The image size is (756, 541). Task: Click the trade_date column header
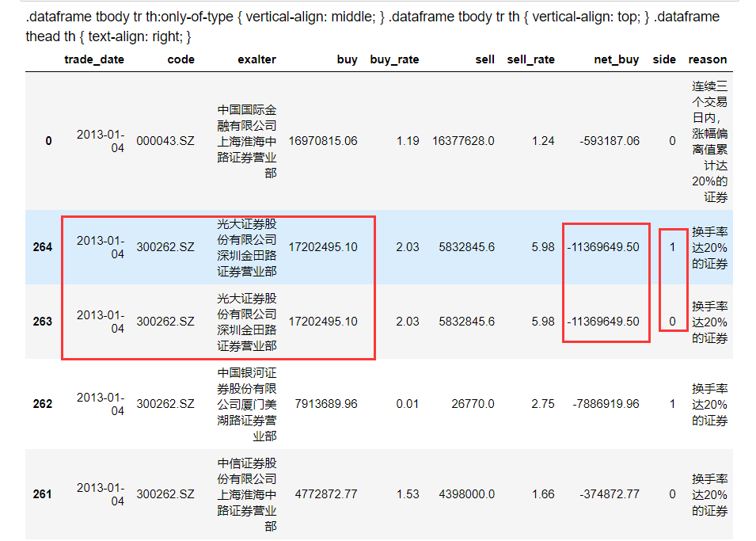(x=94, y=59)
